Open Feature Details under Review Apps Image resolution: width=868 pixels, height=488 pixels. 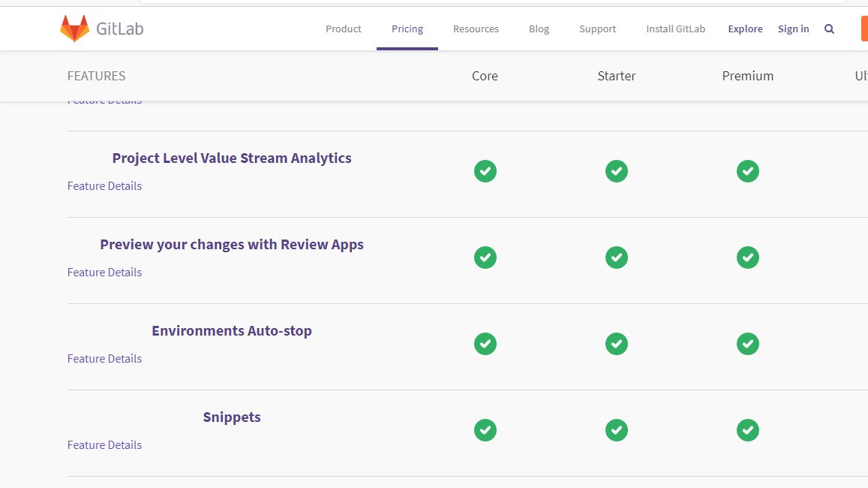(104, 273)
